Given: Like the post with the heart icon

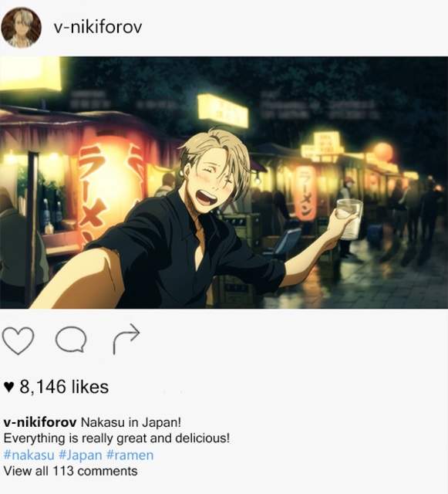Looking at the screenshot, I should pyautogui.click(x=18, y=340).
